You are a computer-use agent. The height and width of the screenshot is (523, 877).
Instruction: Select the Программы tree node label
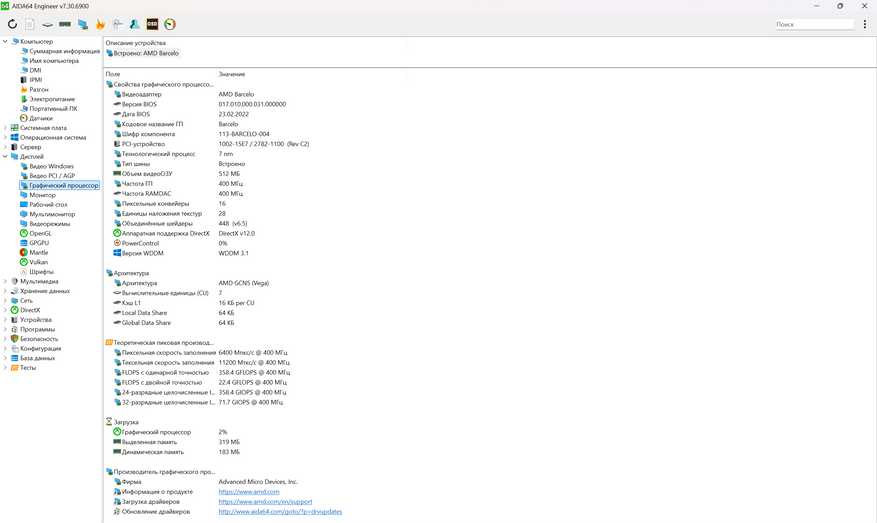click(x=37, y=329)
